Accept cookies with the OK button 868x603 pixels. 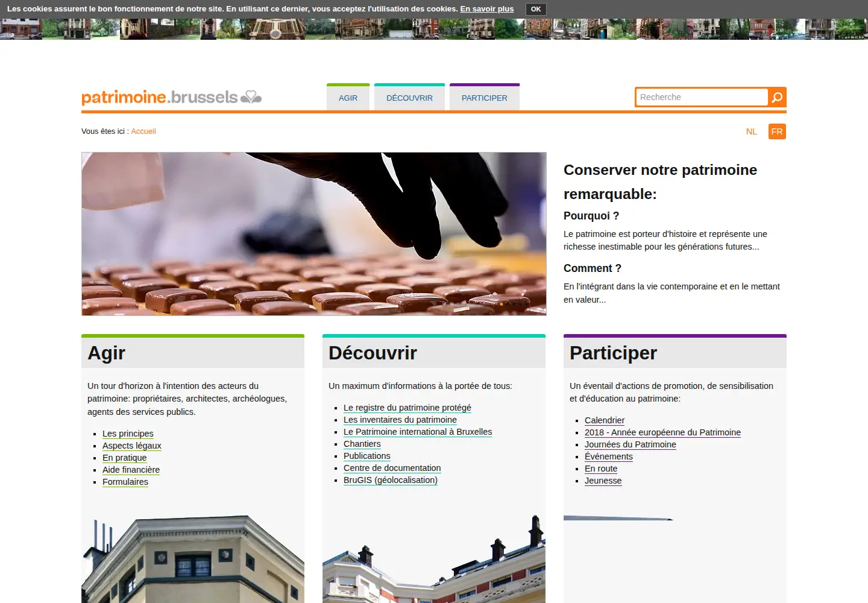point(536,9)
